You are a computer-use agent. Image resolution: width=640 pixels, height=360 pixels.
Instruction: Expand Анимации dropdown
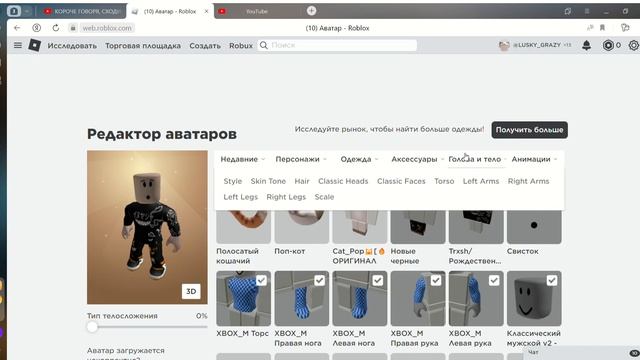click(534, 159)
